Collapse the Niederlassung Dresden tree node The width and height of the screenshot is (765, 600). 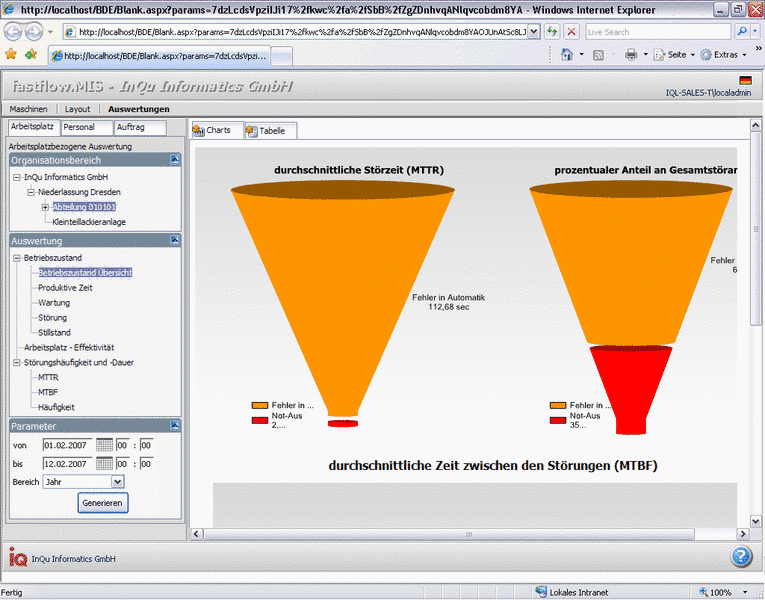click(31, 192)
